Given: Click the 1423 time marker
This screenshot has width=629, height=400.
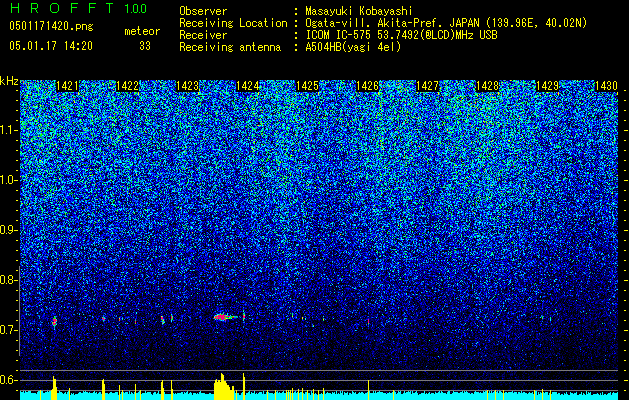Looking at the screenshot, I should [x=187, y=86].
